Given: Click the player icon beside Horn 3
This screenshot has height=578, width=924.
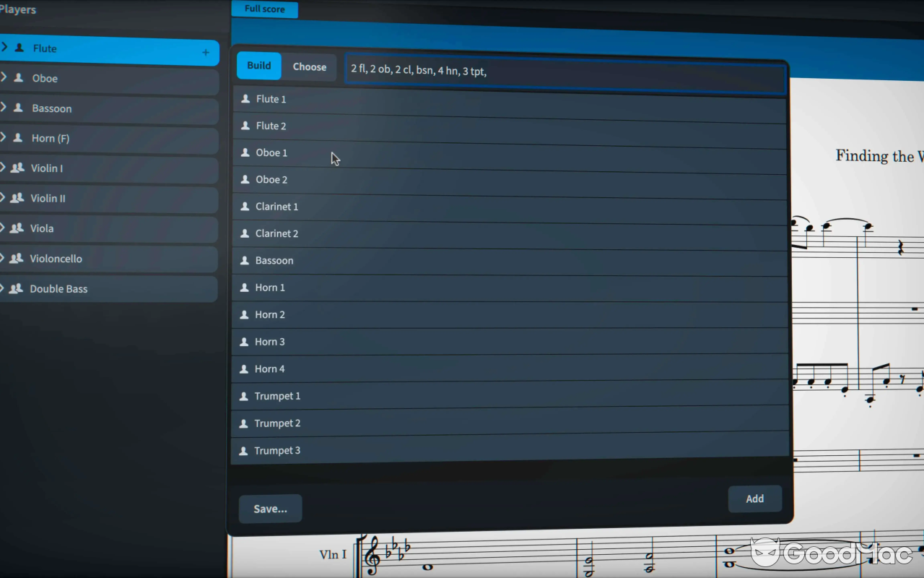Looking at the screenshot, I should click(243, 342).
